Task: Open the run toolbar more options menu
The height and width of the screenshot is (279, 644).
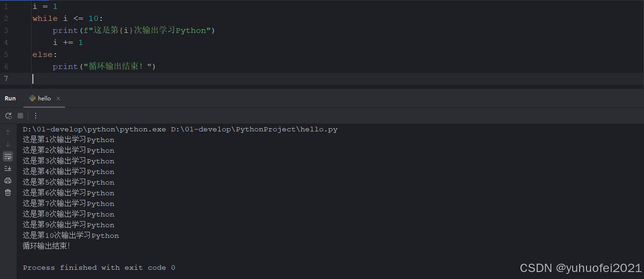Action: tap(36, 116)
